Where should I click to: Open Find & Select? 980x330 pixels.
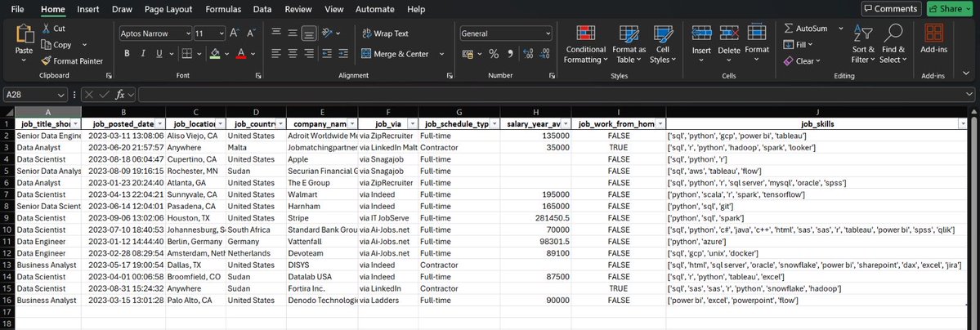click(x=893, y=44)
